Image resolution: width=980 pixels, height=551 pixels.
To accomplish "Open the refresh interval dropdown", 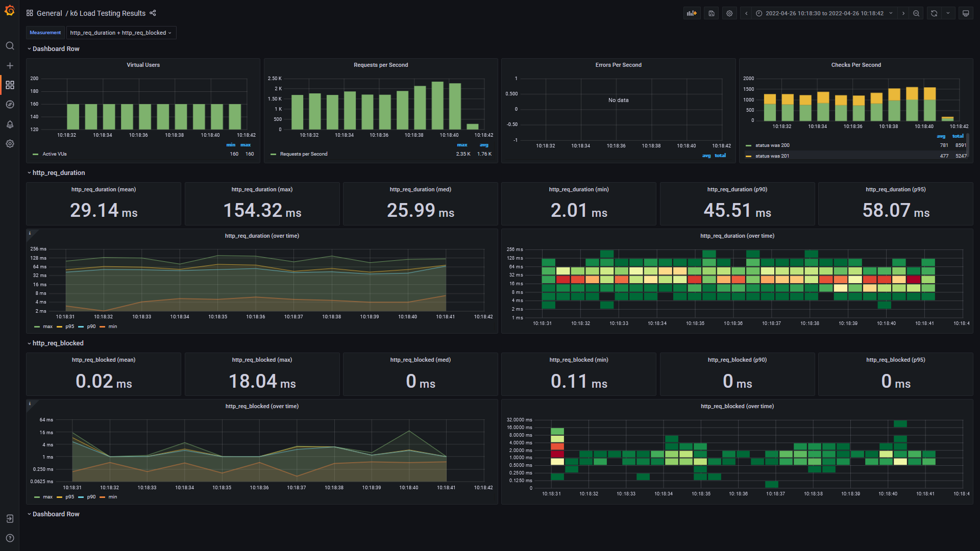I will pos(948,13).
